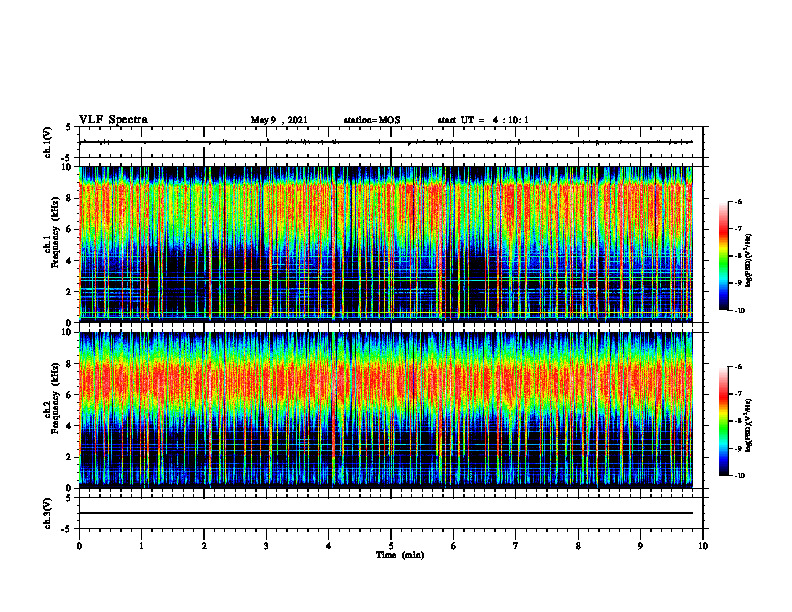Click the "ch.1(V)" waveform axis label
The height and width of the screenshot is (612, 792).
click(x=48, y=142)
